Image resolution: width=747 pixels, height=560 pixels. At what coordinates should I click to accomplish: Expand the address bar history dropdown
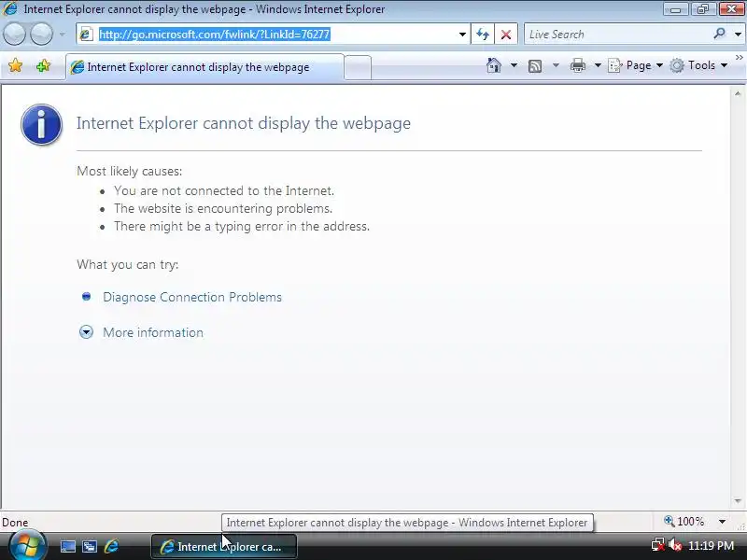click(462, 35)
